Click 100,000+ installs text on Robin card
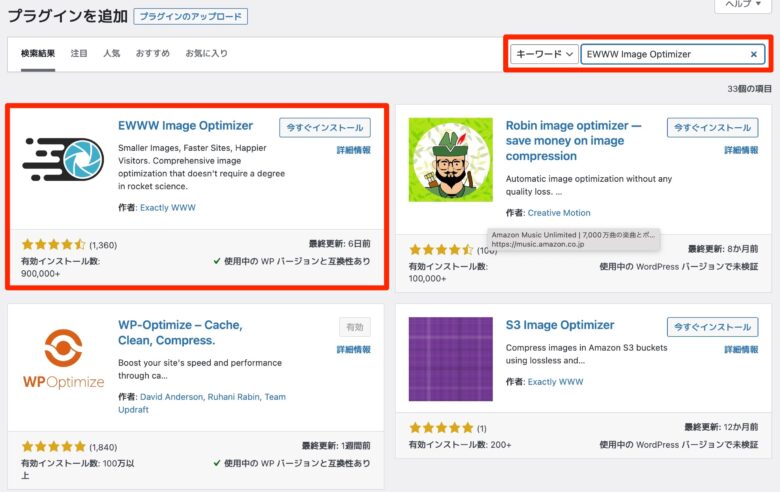This screenshot has width=780, height=492. (x=427, y=279)
